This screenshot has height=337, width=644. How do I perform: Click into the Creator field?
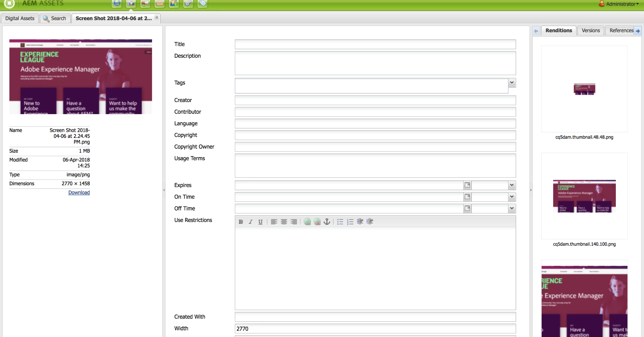coord(375,100)
